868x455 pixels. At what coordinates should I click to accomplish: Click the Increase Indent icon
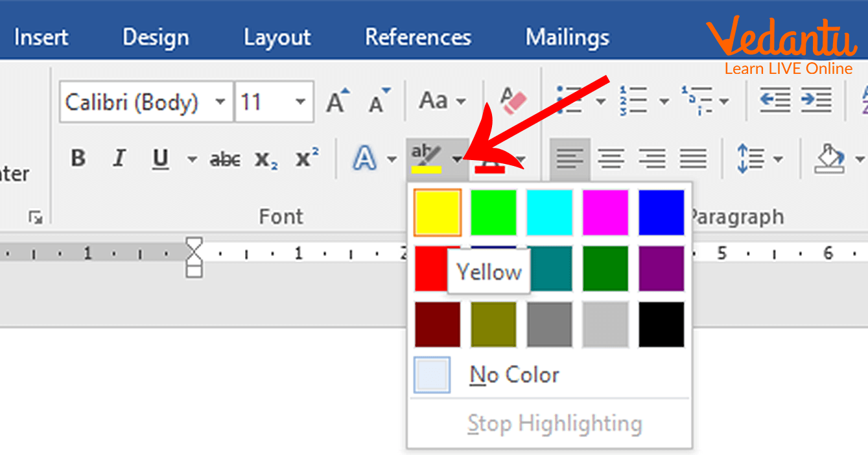pyautogui.click(x=815, y=101)
